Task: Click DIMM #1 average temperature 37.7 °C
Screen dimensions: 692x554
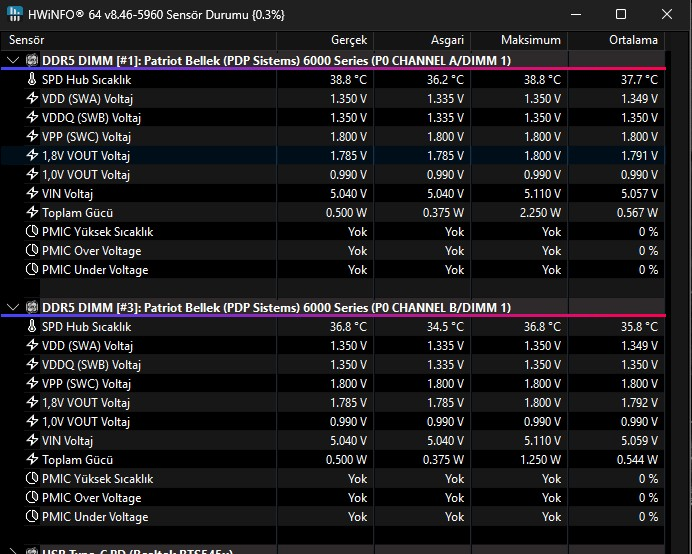Action: [639, 80]
